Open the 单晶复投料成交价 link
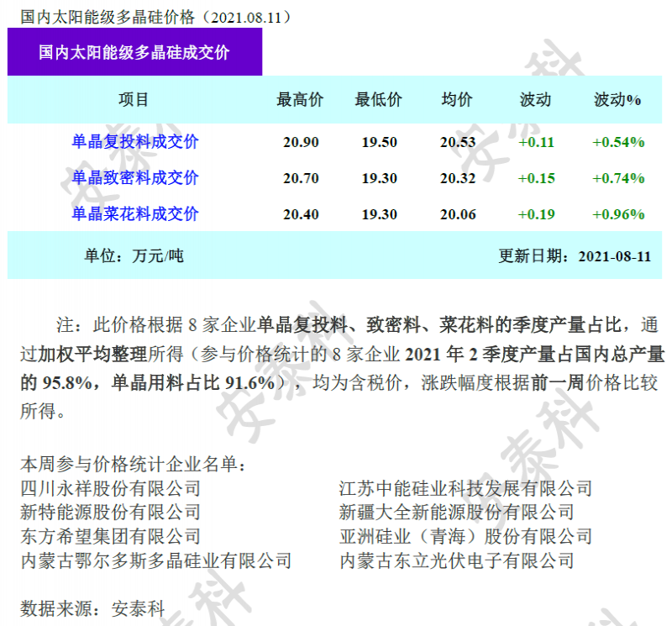The image size is (672, 626). [134, 142]
